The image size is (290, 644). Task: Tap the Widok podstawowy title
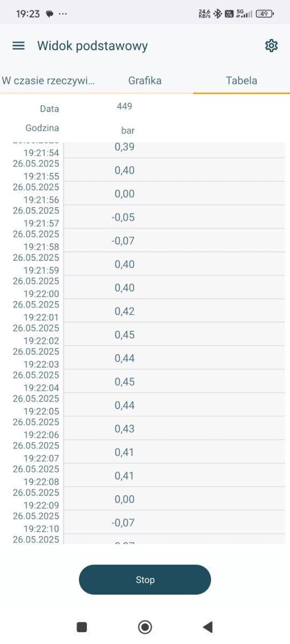pos(92,46)
